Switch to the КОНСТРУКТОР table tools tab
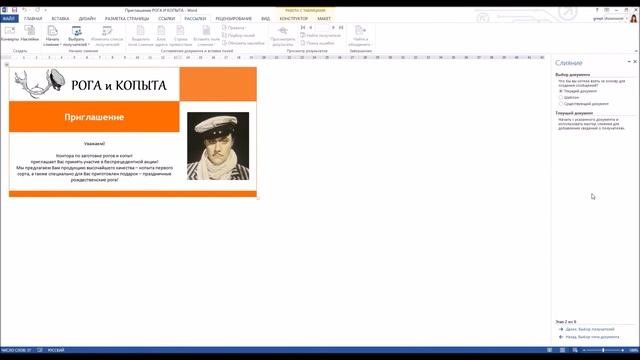This screenshot has height=360, width=640. coord(293,18)
